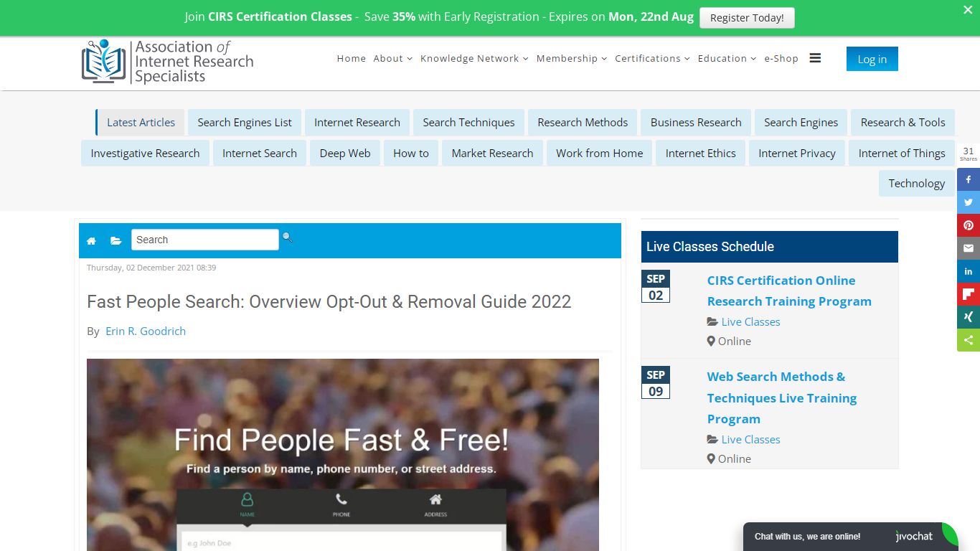Expand the Knowledge Network dropdown
This screenshot has height=551, width=980.
pos(474,58)
